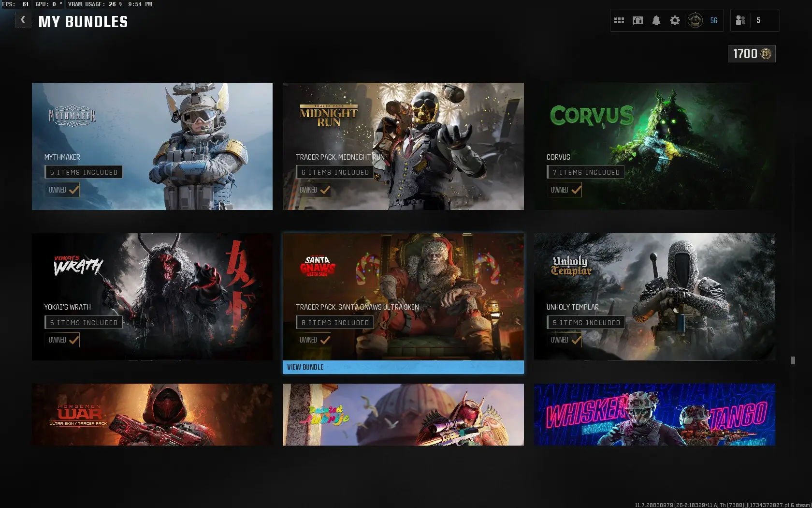Click the player rank emblem icon
Image resolution: width=812 pixels, height=508 pixels.
(695, 20)
